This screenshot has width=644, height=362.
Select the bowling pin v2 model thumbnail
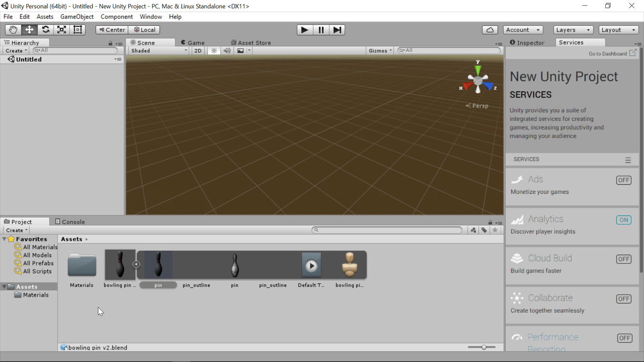pyautogui.click(x=120, y=265)
